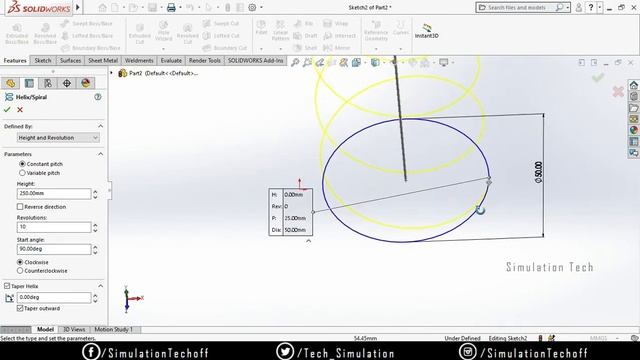Switch to the Weldments tab
This screenshot has height=360, width=640.
coord(139,60)
